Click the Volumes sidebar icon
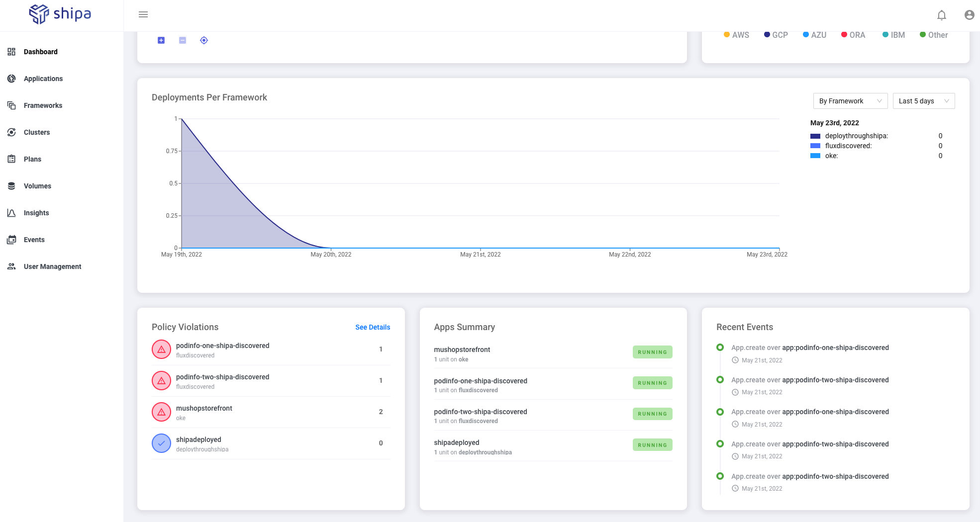 11,186
